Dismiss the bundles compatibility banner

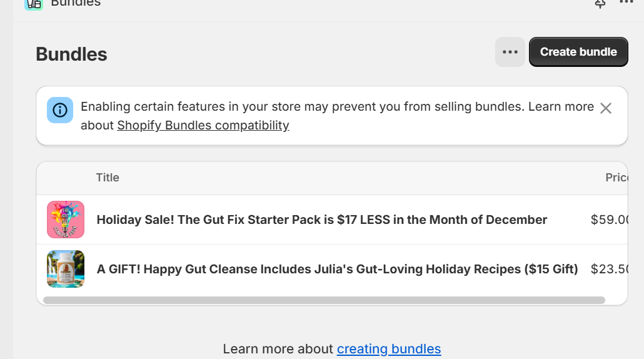point(606,108)
